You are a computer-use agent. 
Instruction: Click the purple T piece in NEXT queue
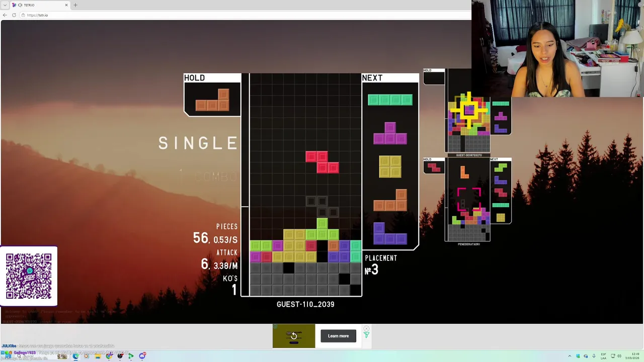[390, 133]
